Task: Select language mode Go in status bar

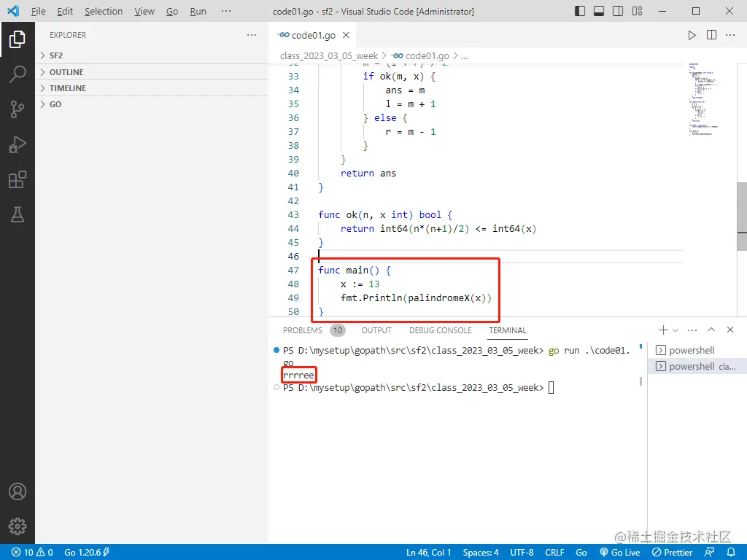Action: coord(581,553)
